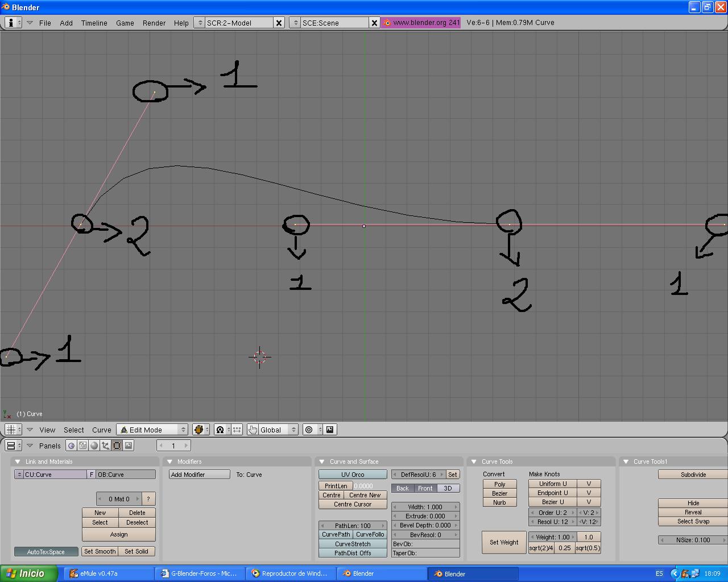Enable the CurvePath toggle
Screen dimensions: 728x582
tap(336, 534)
